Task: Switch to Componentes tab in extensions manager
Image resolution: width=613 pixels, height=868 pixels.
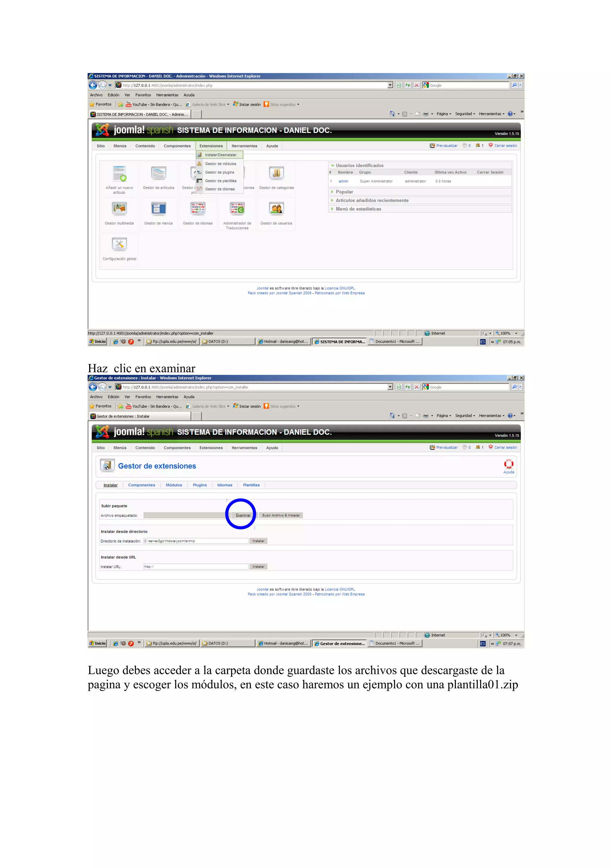Action: [142, 485]
